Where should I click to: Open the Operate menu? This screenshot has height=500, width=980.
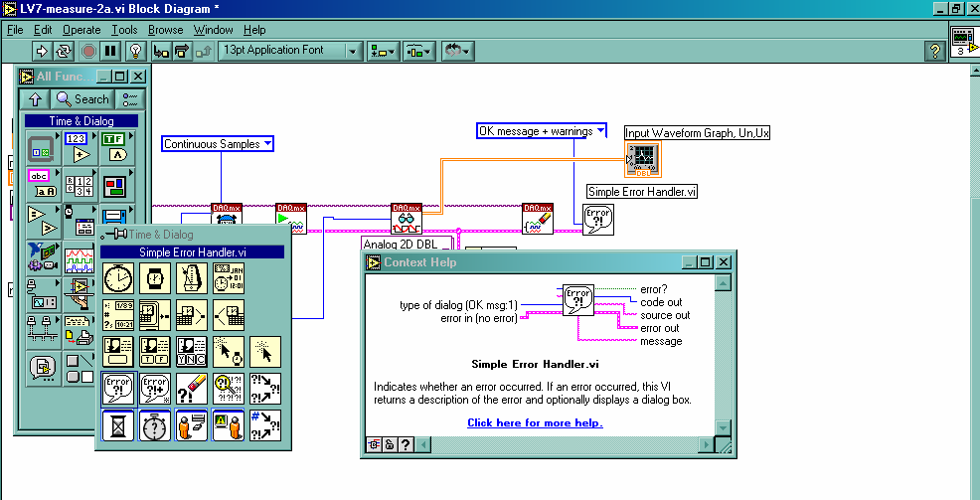(x=82, y=30)
